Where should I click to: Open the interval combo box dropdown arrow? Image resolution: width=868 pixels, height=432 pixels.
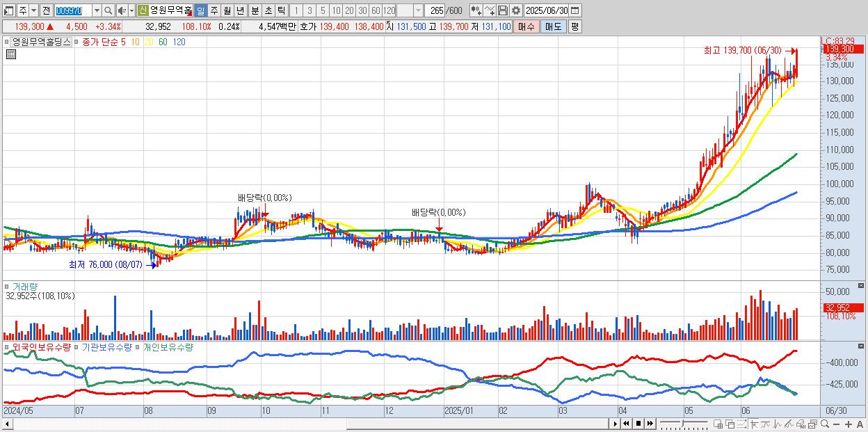(418, 10)
